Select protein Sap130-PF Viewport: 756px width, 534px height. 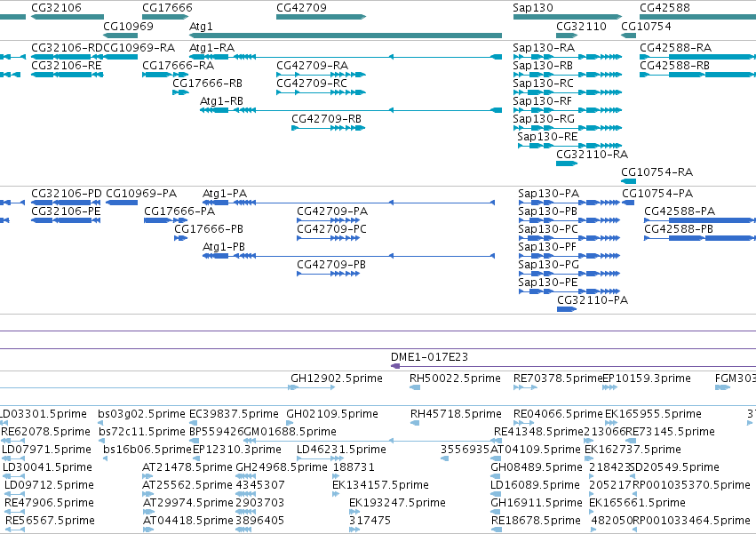569,256
